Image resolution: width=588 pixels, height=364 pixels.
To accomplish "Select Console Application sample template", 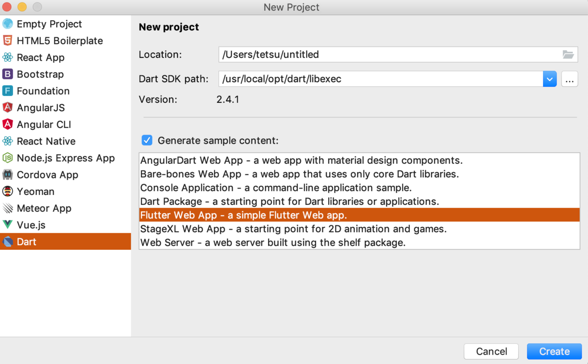I will [x=275, y=188].
